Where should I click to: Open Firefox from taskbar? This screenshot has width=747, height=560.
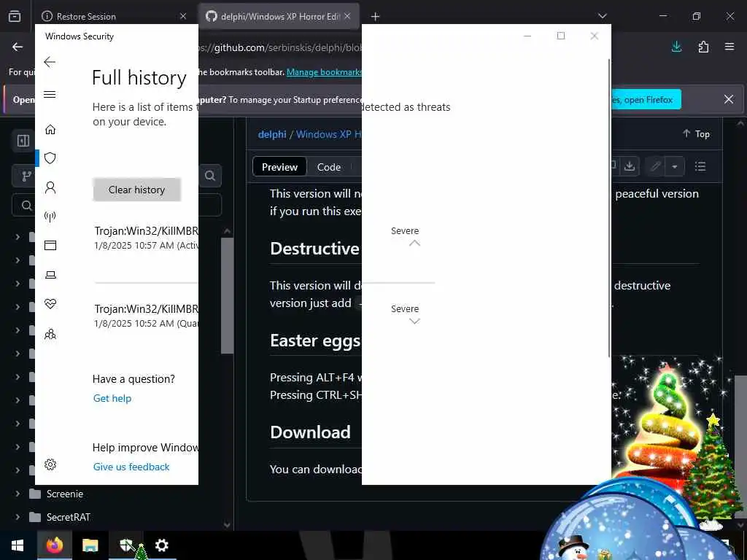tap(55, 545)
